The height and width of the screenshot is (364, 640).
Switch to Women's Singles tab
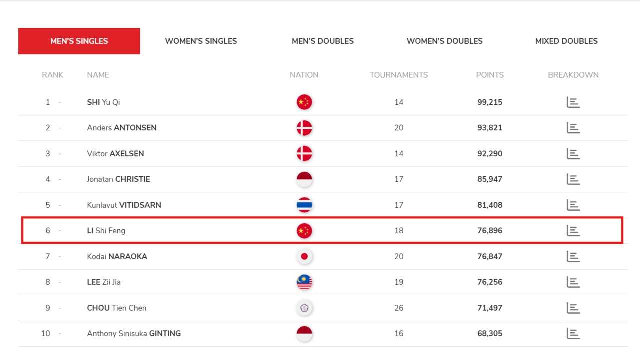pos(201,41)
